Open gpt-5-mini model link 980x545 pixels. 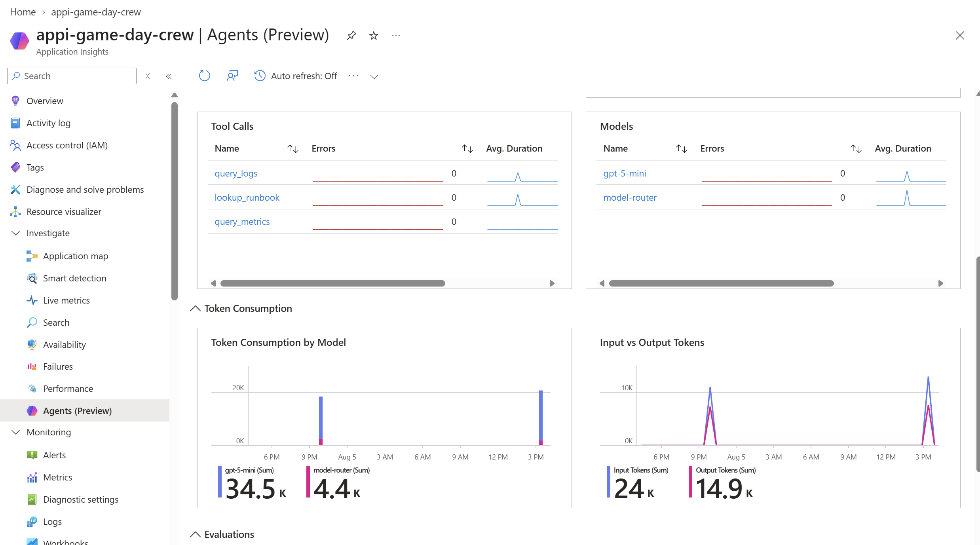(x=625, y=173)
